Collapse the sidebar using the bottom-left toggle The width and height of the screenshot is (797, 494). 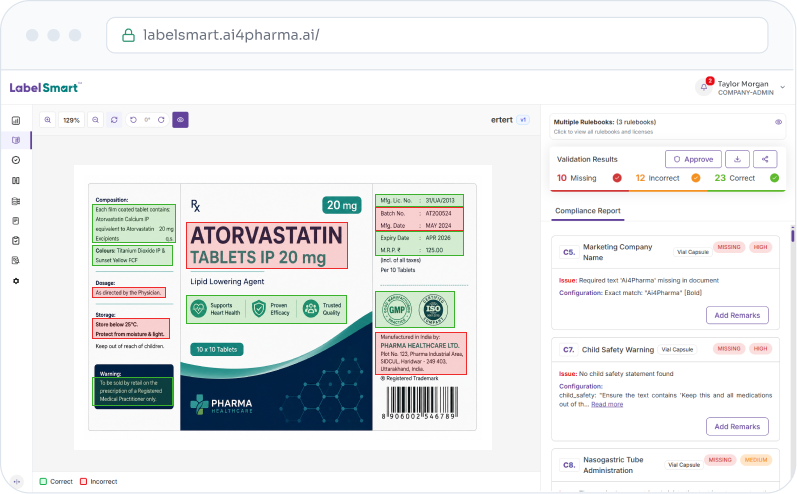click(x=17, y=481)
